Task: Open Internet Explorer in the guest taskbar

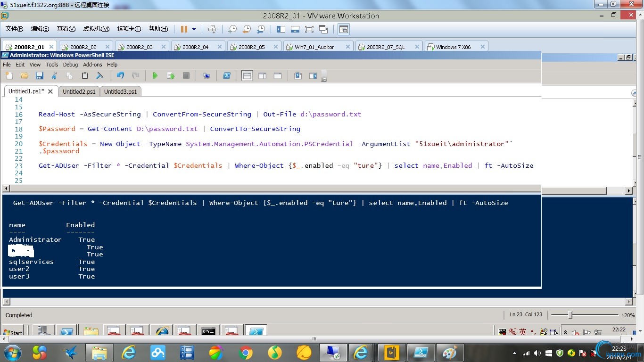Action: coord(162,330)
